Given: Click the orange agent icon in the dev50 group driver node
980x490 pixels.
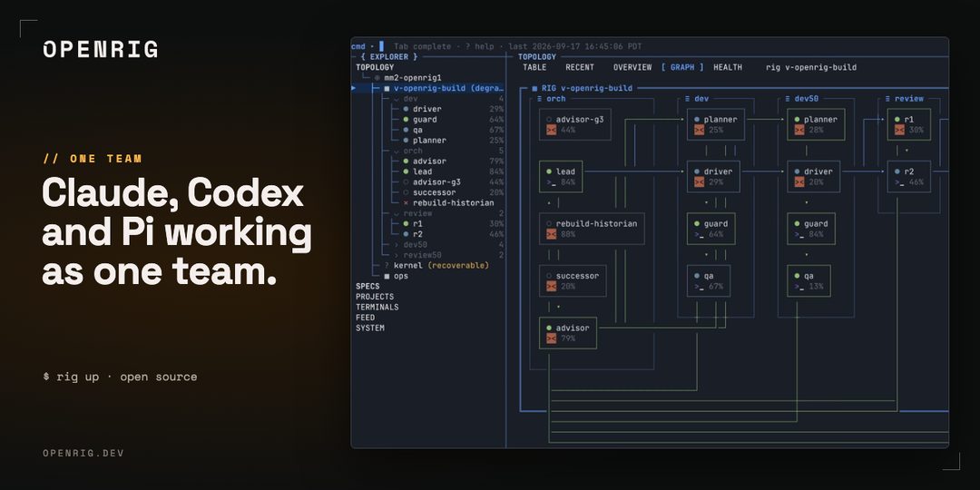Looking at the screenshot, I should pyautogui.click(x=799, y=181).
